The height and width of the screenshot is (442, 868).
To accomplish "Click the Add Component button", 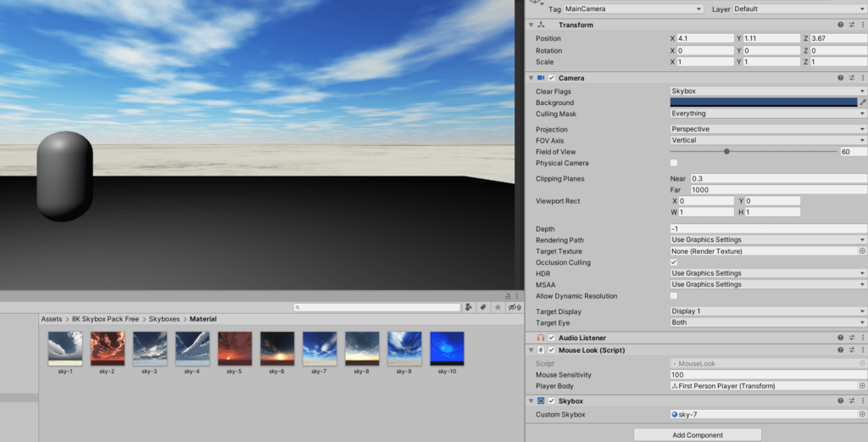I will [697, 434].
